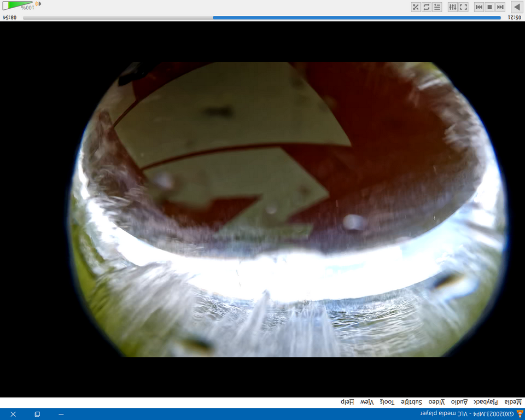Open the Playback menu
The width and height of the screenshot is (525, 420).
486,402
